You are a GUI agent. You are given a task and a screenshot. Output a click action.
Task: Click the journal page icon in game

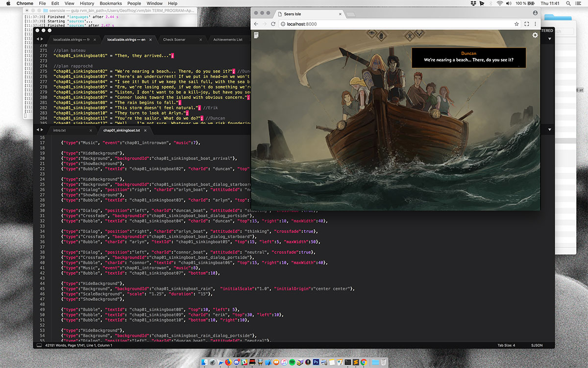coord(256,35)
